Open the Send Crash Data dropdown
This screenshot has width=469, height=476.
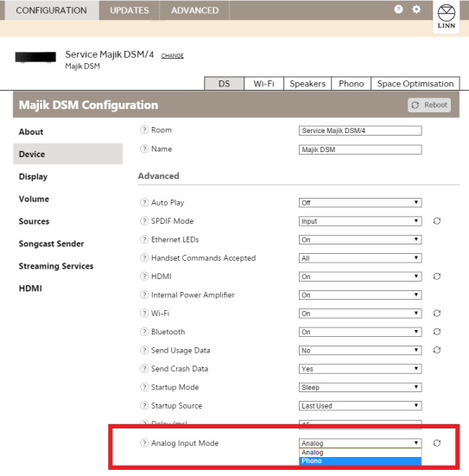pyautogui.click(x=360, y=369)
